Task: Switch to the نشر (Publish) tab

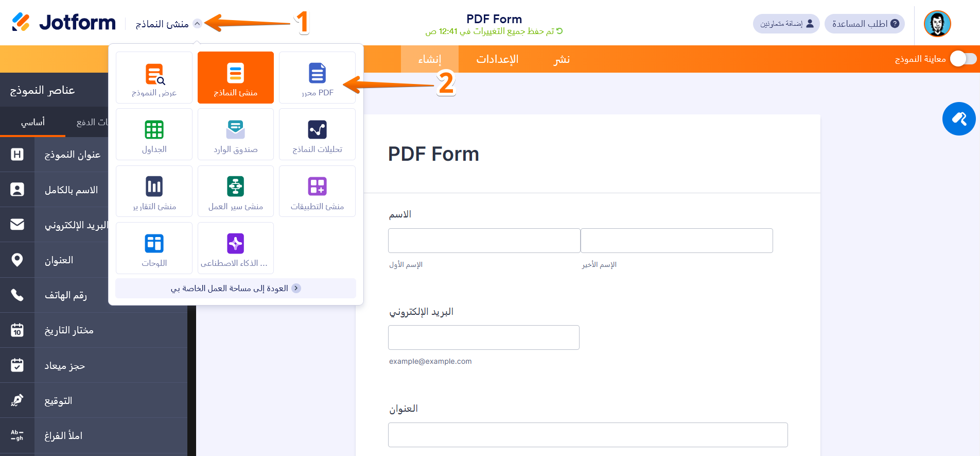Action: [x=561, y=59]
